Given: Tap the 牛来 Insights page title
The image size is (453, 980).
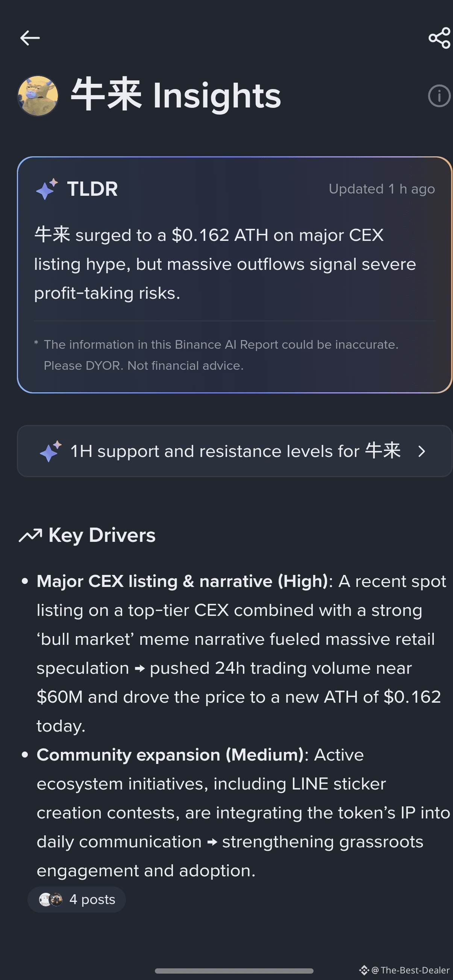Looking at the screenshot, I should [176, 95].
